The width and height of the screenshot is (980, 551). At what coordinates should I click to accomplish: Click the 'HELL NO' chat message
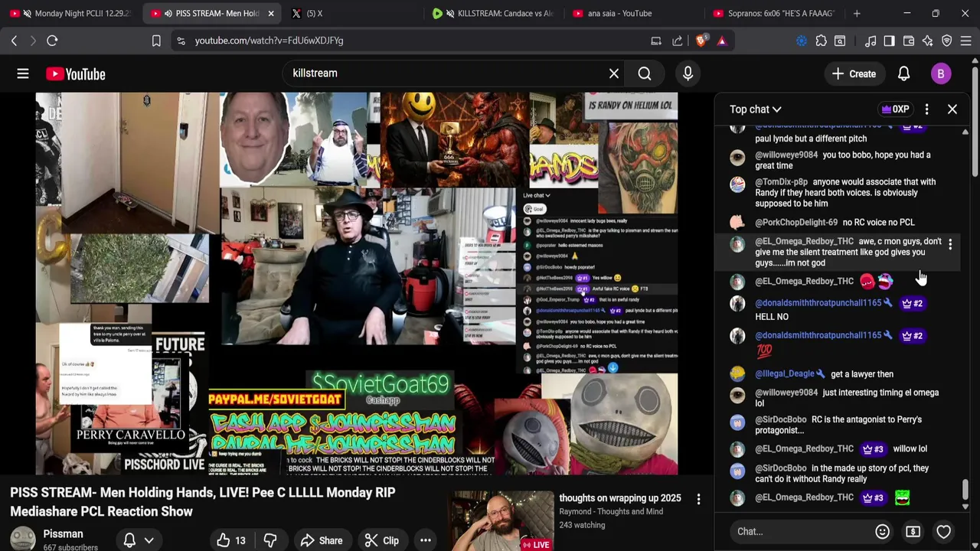pyautogui.click(x=772, y=317)
